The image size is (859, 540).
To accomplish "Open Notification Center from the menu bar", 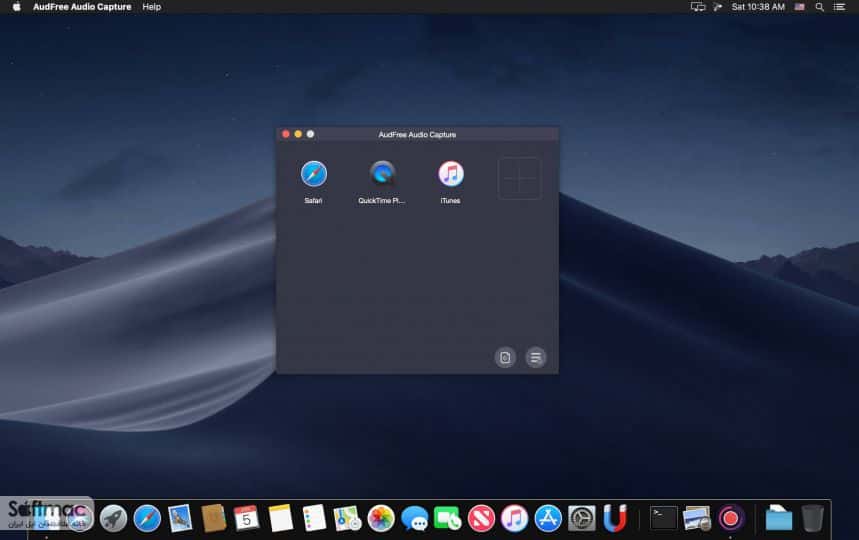I will (x=839, y=7).
